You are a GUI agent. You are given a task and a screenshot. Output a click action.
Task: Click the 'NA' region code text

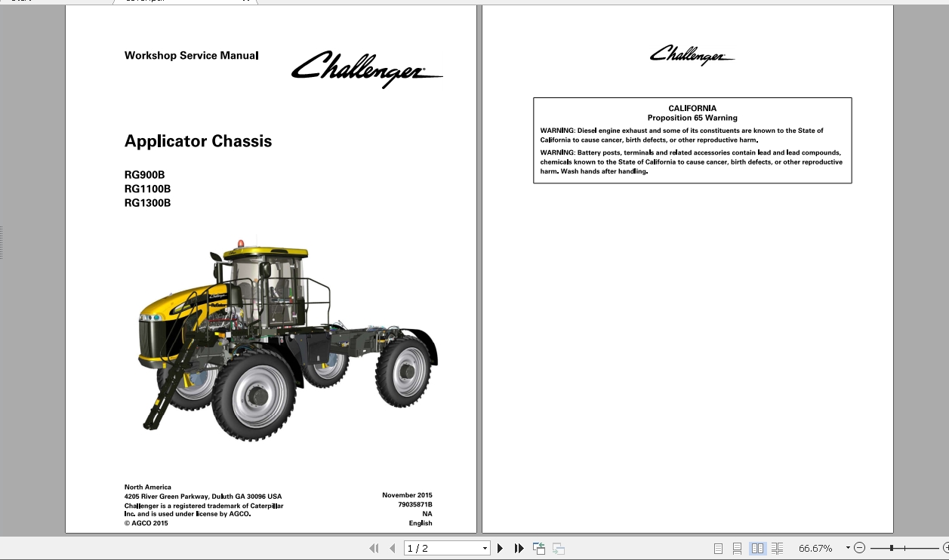point(427,514)
